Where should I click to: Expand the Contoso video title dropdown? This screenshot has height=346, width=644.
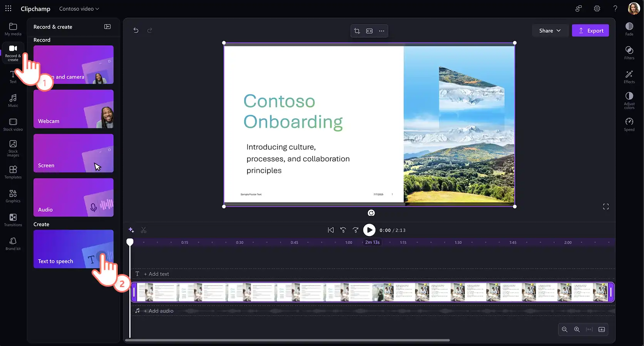coord(79,8)
